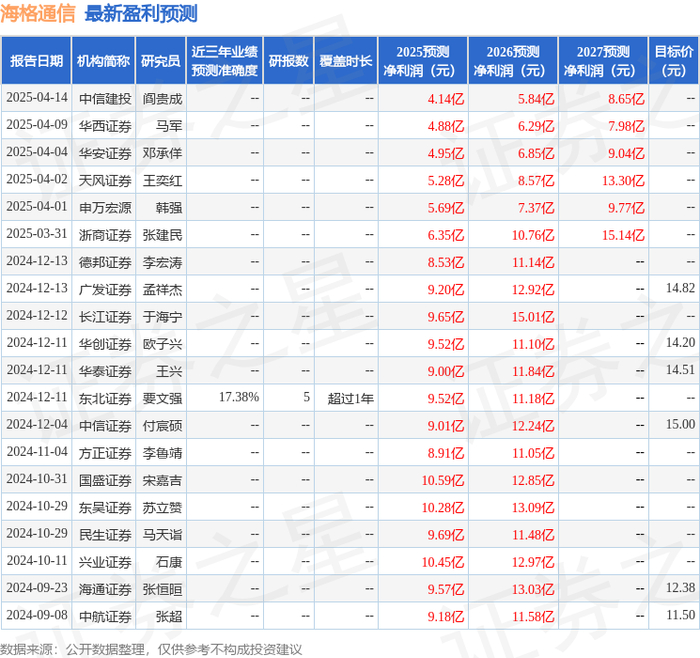This screenshot has height=658, width=700.
Task: Click analyst name 马天诣
Action: click(x=162, y=535)
